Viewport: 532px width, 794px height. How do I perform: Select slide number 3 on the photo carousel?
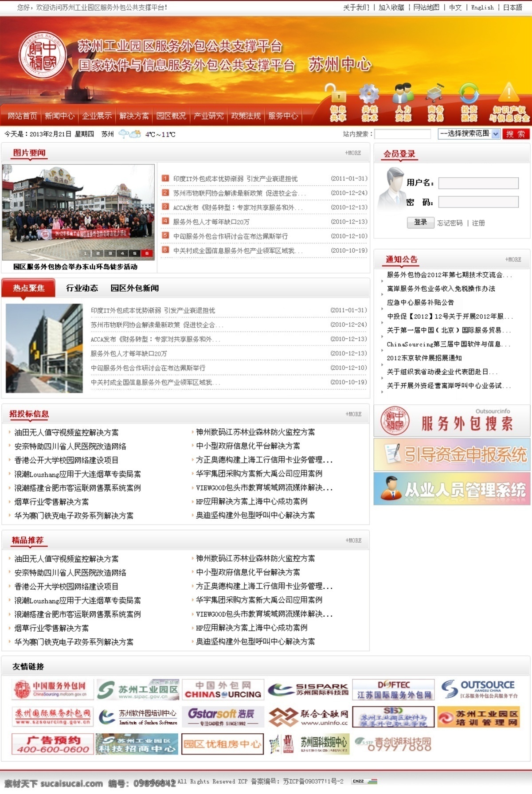pyautogui.click(x=110, y=253)
